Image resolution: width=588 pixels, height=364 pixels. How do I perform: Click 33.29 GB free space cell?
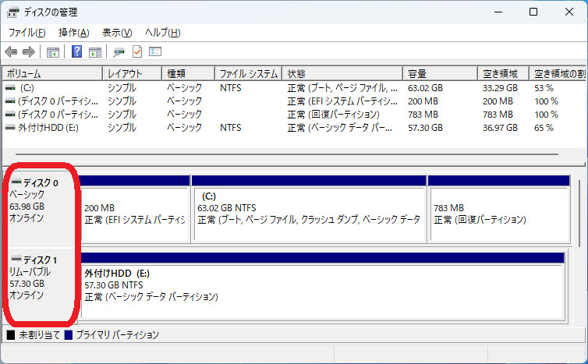click(x=500, y=88)
